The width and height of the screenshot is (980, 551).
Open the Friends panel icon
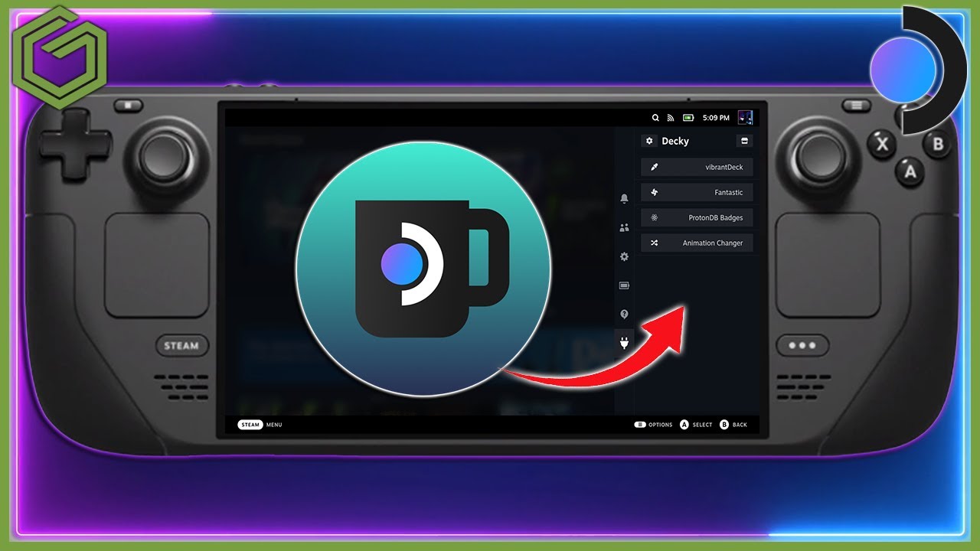click(624, 227)
